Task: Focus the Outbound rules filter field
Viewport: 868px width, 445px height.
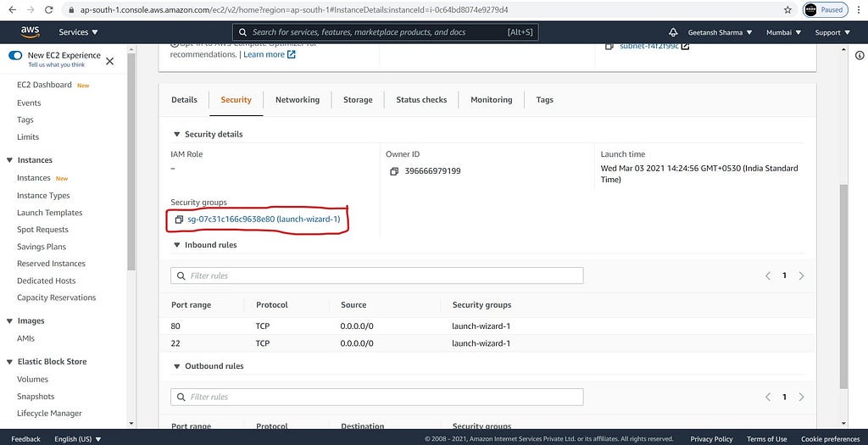Action: [x=377, y=397]
